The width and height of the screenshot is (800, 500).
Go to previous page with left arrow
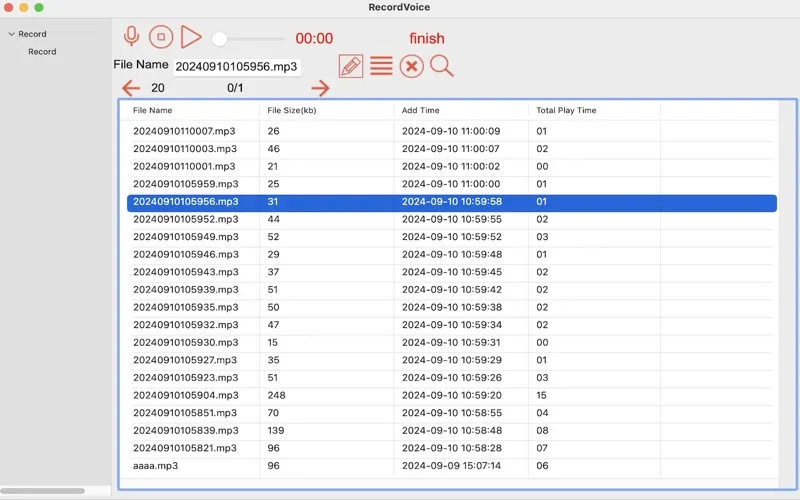click(131, 88)
